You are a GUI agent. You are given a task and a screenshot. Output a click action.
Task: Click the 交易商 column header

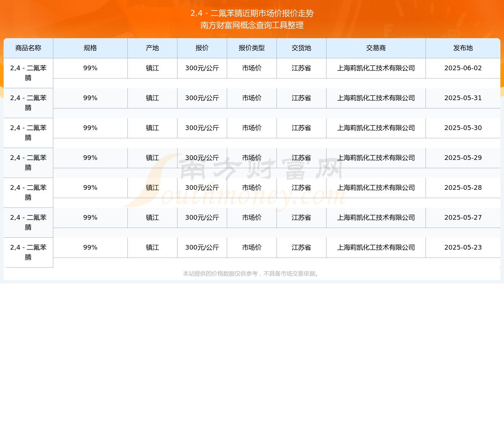pyautogui.click(x=376, y=48)
